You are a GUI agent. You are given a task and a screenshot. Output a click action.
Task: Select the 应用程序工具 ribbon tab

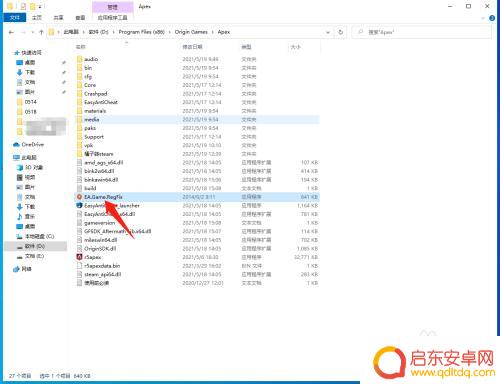(x=112, y=17)
